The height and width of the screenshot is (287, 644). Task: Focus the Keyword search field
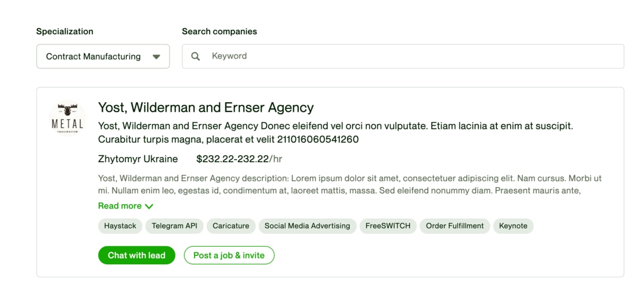click(x=403, y=56)
